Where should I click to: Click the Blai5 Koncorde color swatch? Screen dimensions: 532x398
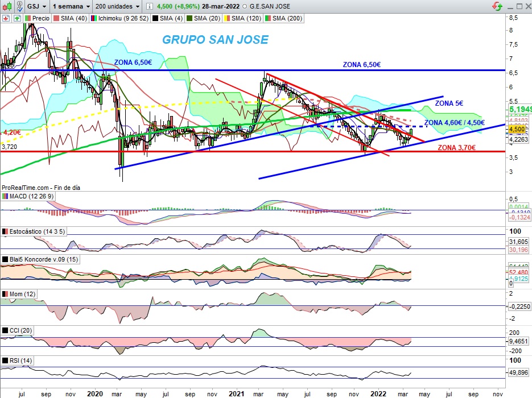point(5,259)
